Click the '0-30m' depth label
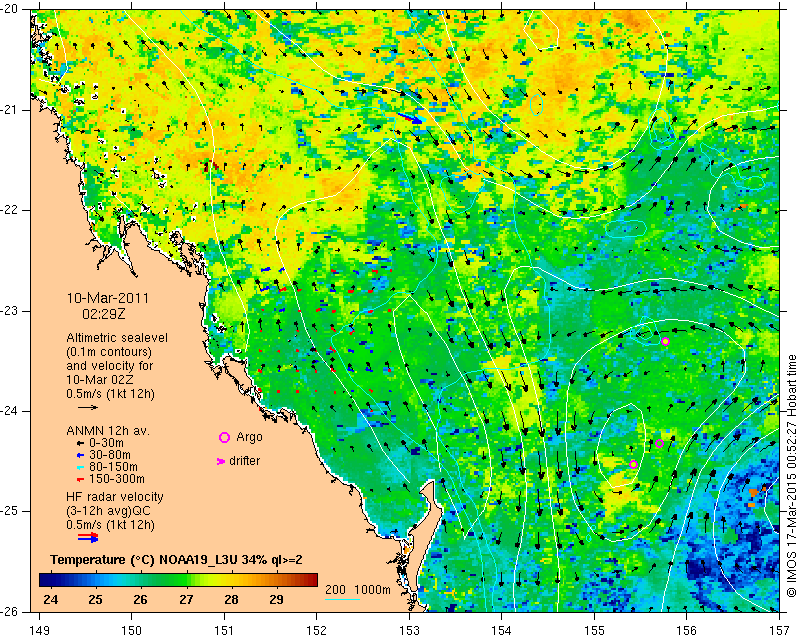 106,443
